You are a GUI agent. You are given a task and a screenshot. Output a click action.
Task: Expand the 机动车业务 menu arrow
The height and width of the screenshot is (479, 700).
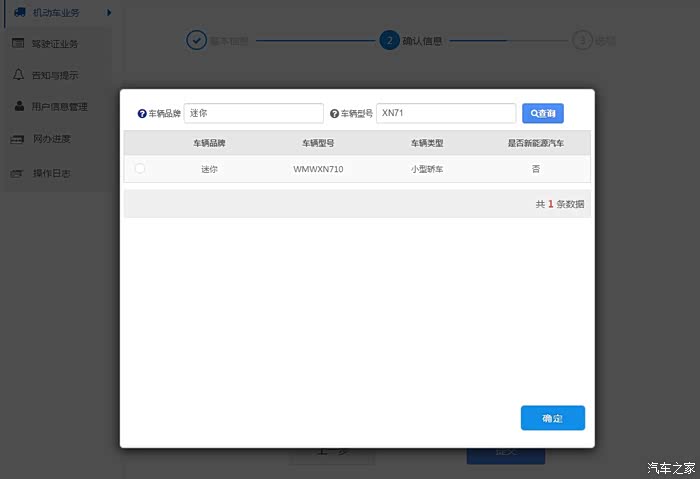108,12
